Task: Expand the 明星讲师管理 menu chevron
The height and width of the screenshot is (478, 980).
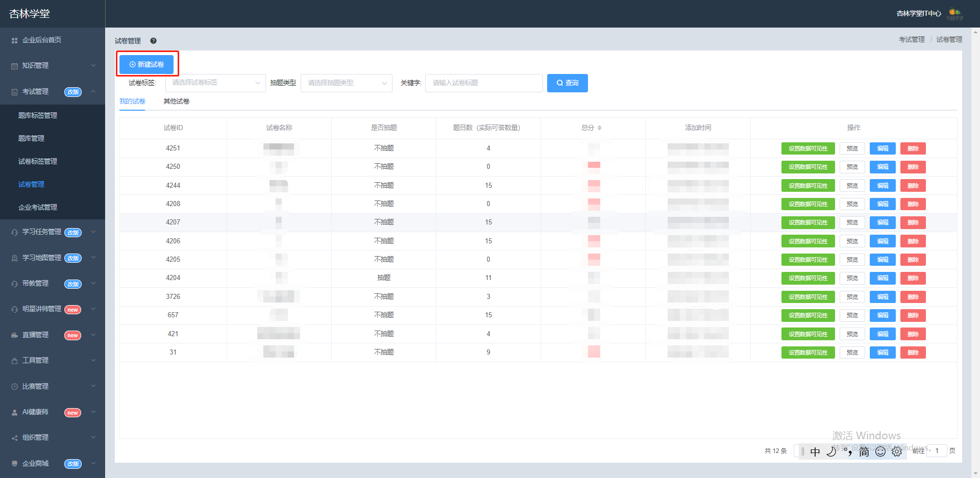Action: tap(93, 309)
